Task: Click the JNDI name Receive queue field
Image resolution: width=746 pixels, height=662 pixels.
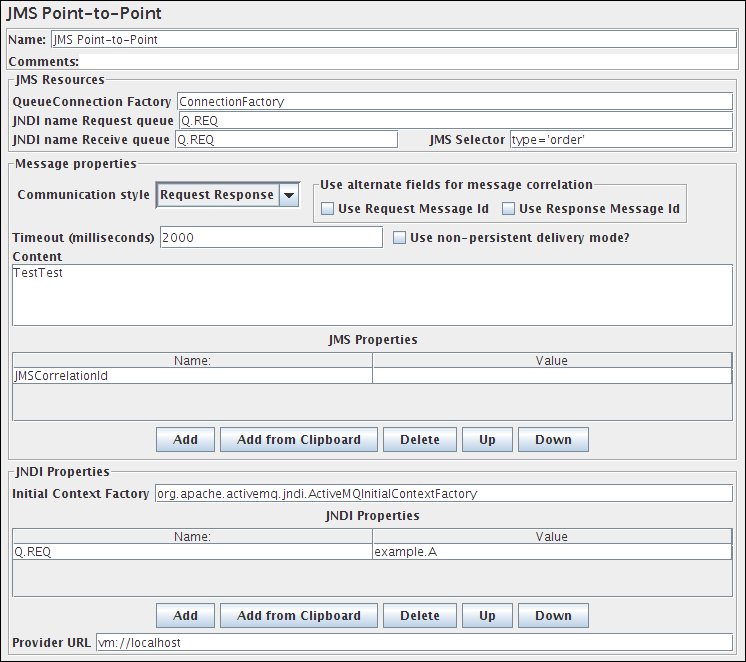Action: coord(286,140)
